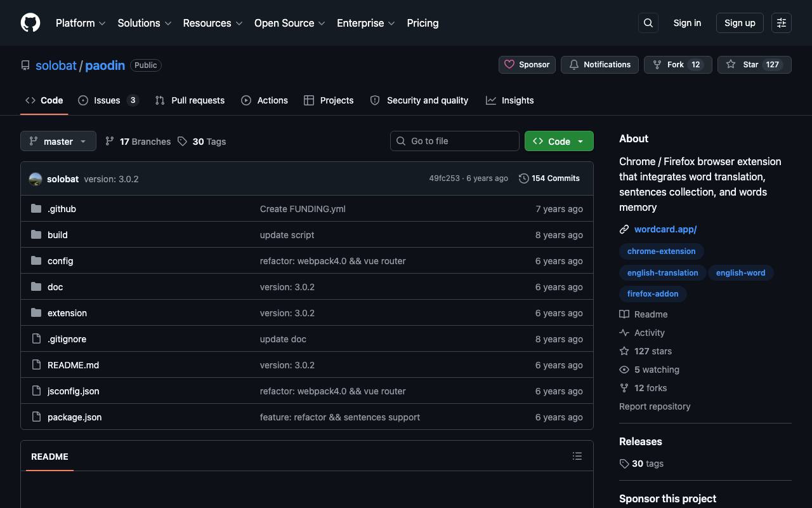Screen dimensions: 812x508
Task: Click the doc folder icon
Action: pyautogui.click(x=36, y=286)
